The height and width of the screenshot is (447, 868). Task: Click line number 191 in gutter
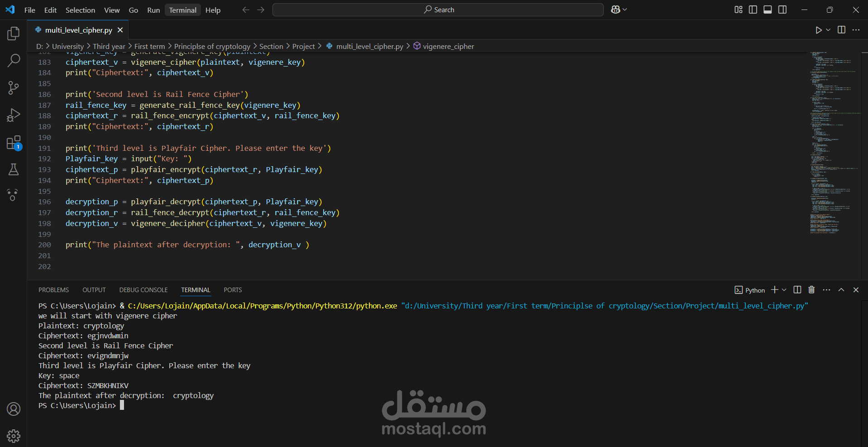coord(44,148)
